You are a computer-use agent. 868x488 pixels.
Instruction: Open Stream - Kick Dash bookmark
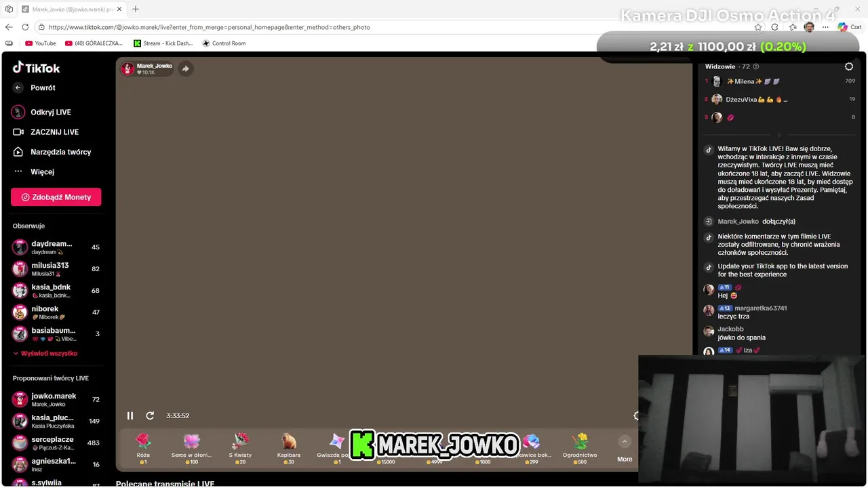click(x=163, y=43)
